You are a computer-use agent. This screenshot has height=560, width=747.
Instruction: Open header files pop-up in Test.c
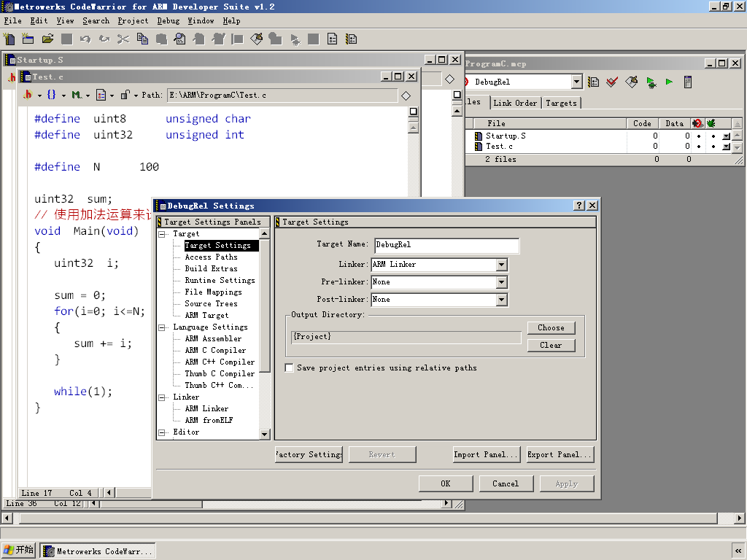31,95
